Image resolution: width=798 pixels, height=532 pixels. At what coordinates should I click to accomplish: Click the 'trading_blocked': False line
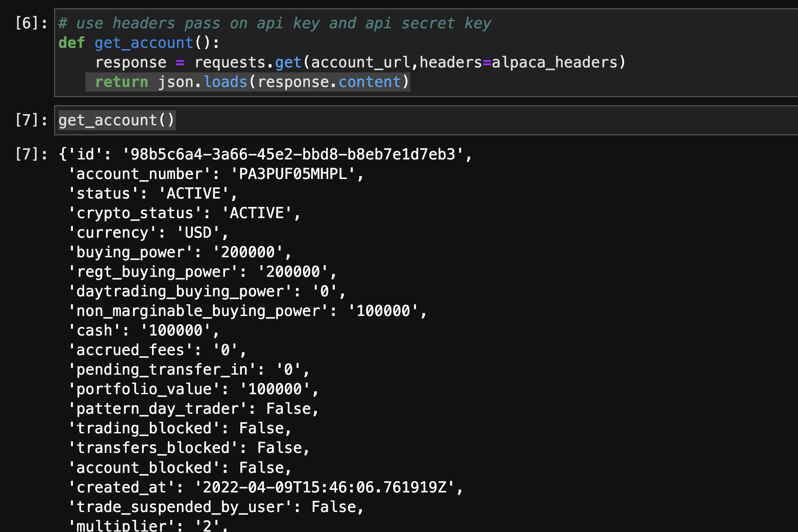(x=180, y=428)
